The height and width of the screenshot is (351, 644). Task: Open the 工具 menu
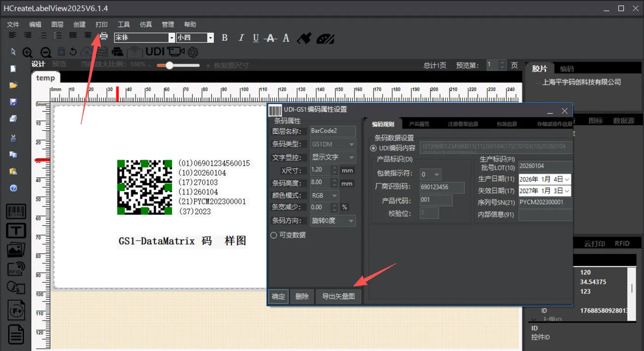[x=124, y=24]
